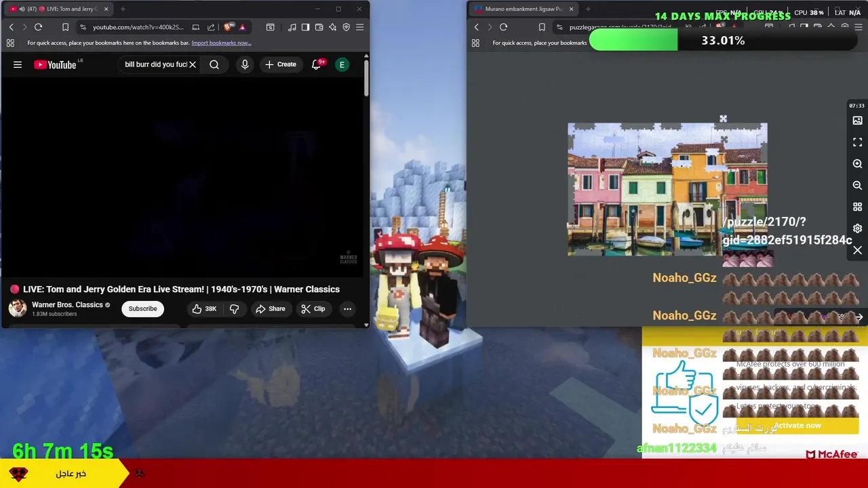Screen dimensions: 868x488
Task: Reload the puzzle browser page
Action: point(503,27)
